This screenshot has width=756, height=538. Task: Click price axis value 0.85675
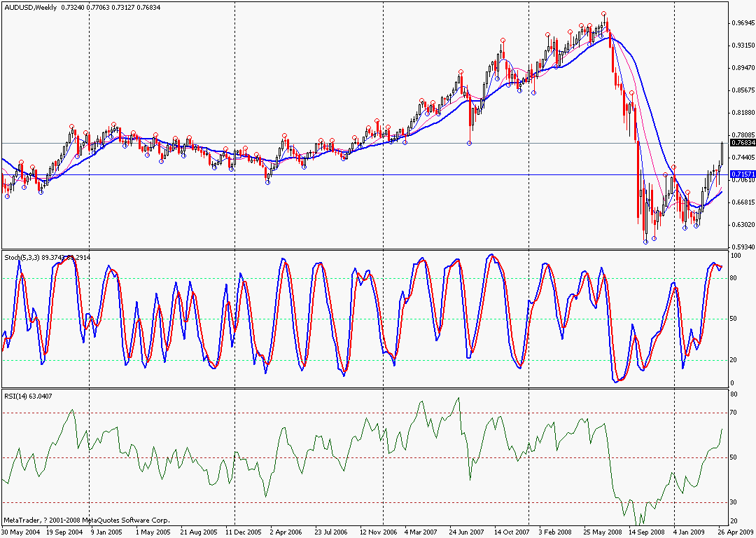pyautogui.click(x=743, y=90)
